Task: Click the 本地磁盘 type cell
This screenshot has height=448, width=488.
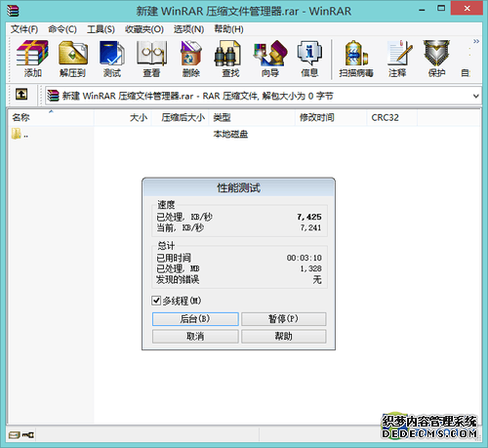Action: coord(230,134)
